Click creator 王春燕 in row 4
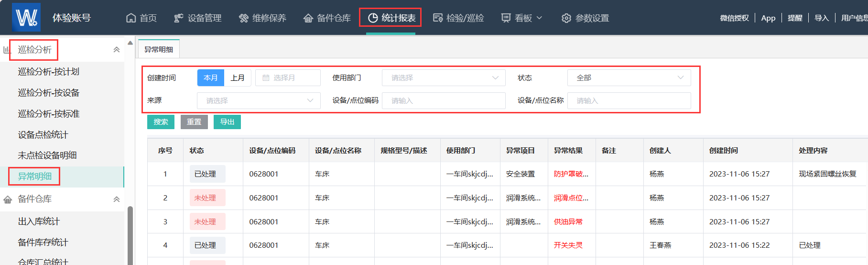Image resolution: width=868 pixels, height=265 pixels. coord(661,245)
